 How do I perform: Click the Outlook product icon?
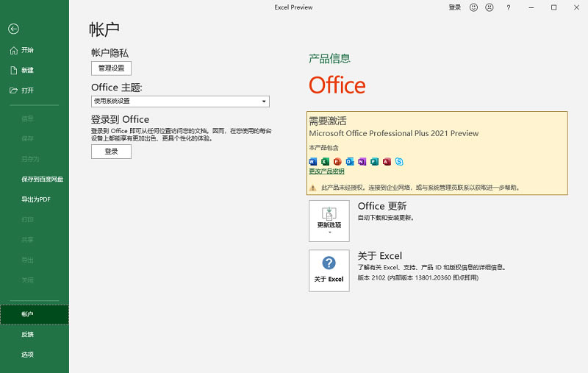[x=350, y=161]
